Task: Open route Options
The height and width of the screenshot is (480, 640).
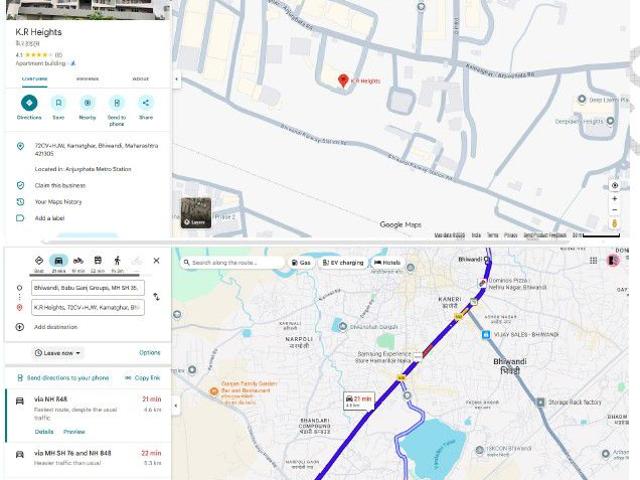Action: point(149,353)
